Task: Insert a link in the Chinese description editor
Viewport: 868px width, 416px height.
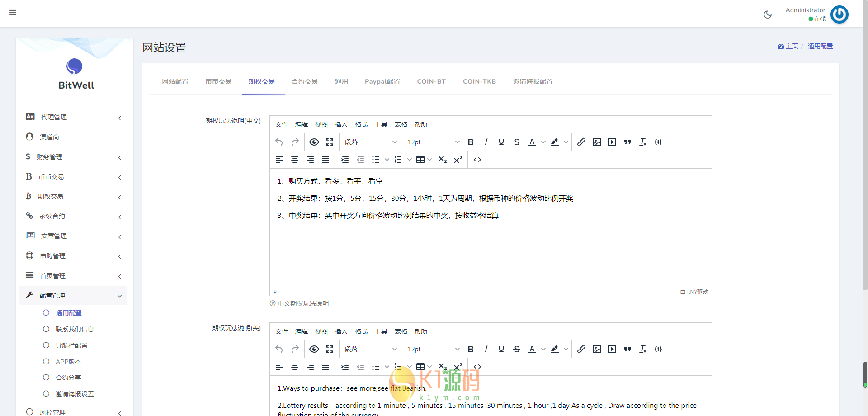Action: 581,142
